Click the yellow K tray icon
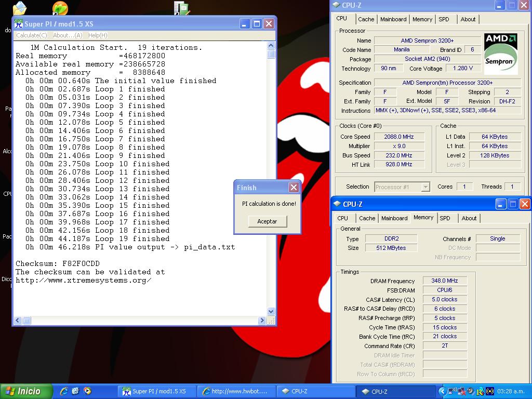This screenshot has width=532, height=399. tap(480, 392)
